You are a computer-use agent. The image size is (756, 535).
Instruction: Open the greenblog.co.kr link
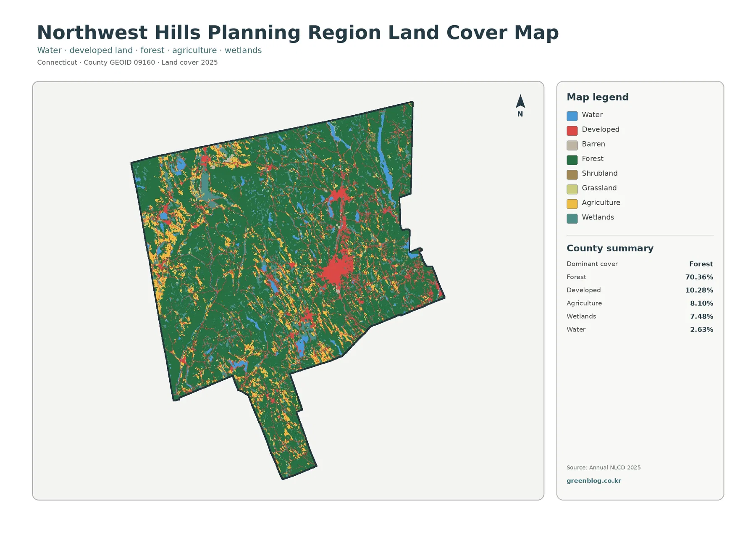point(593,481)
